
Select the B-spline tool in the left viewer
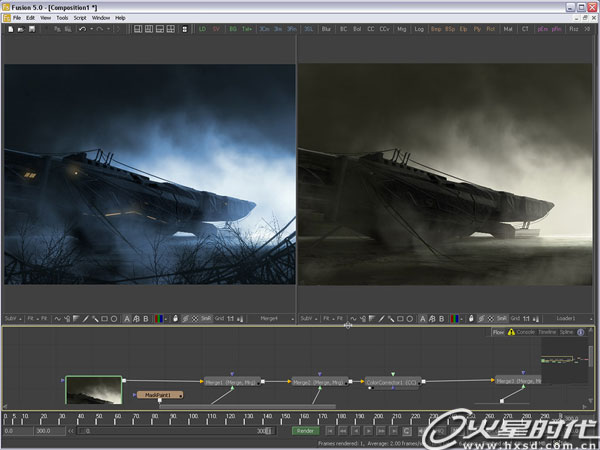67,318
